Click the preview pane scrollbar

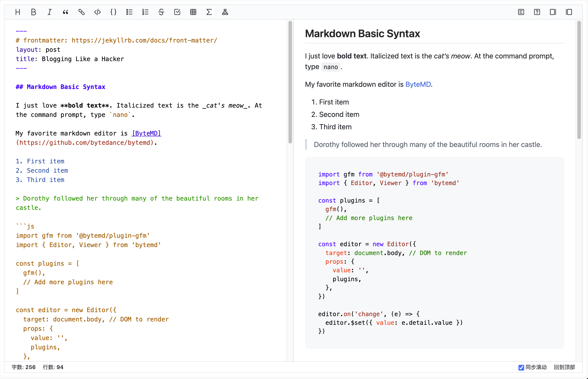click(x=579, y=80)
